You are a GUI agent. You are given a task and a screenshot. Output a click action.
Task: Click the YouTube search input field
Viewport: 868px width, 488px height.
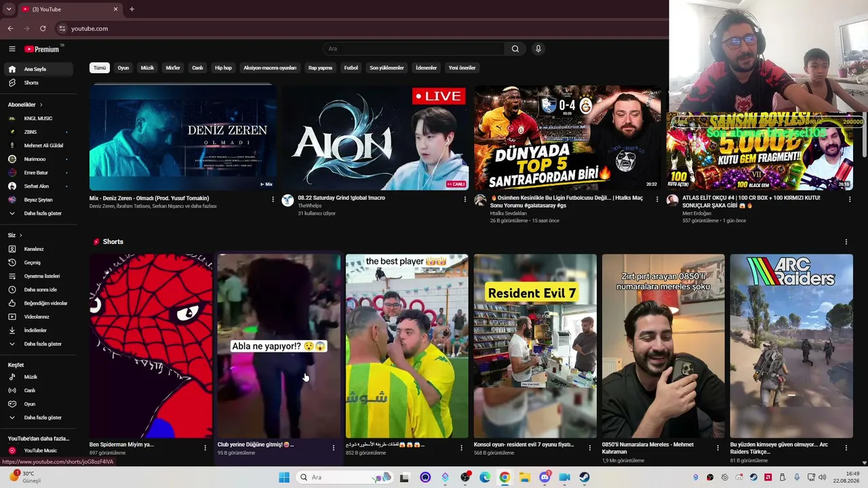(414, 49)
